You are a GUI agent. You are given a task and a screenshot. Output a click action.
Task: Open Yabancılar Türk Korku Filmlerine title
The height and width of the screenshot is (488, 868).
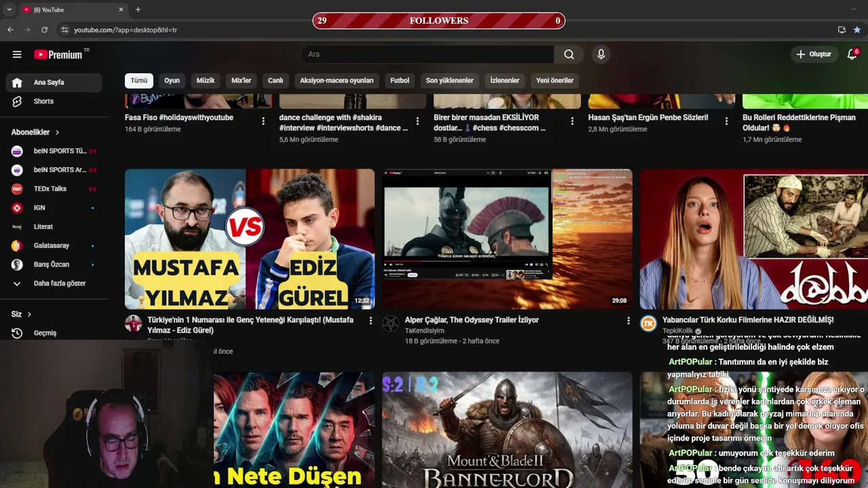(748, 320)
